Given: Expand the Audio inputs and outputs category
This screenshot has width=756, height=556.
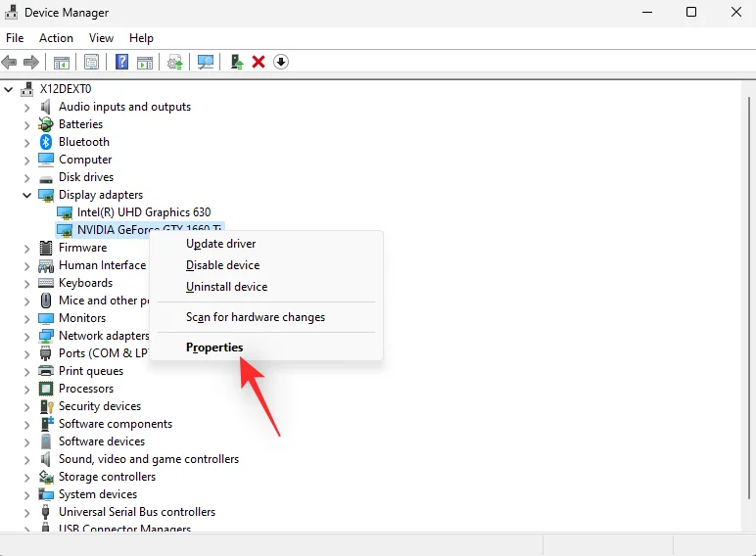Looking at the screenshot, I should tap(27, 107).
